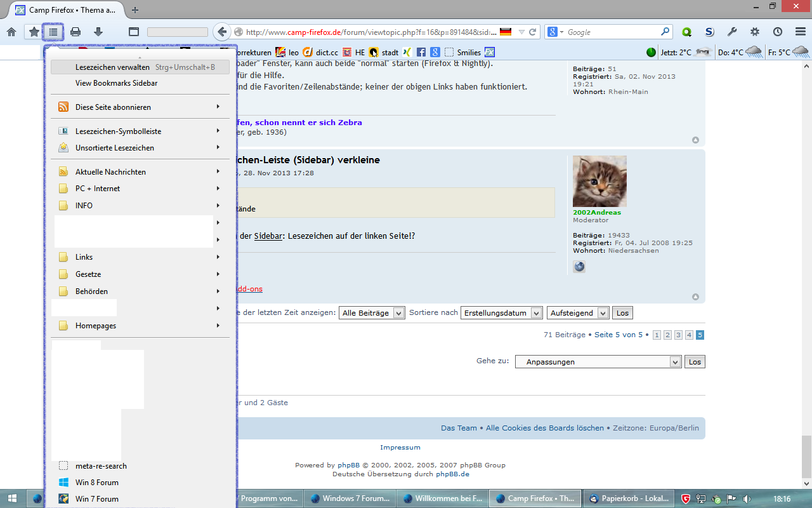Image resolution: width=812 pixels, height=508 pixels.
Task: Open the Facebook bookmark icon
Action: [421, 52]
